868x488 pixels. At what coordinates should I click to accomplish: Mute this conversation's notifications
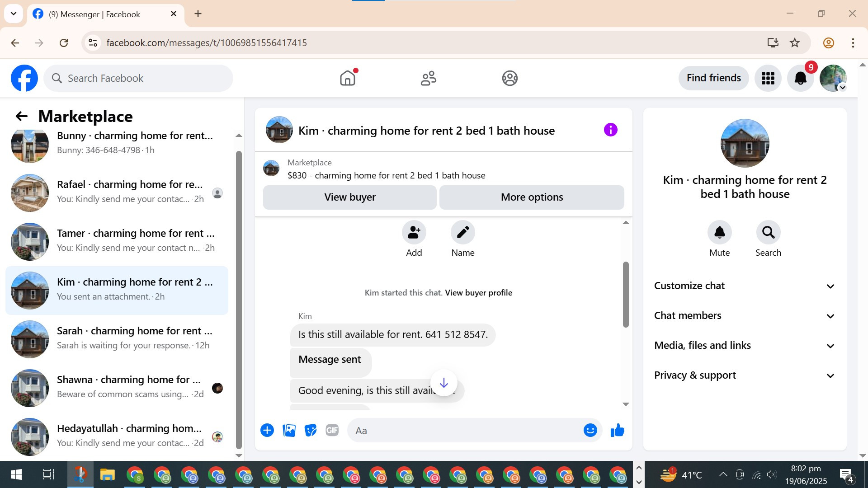coord(719,233)
